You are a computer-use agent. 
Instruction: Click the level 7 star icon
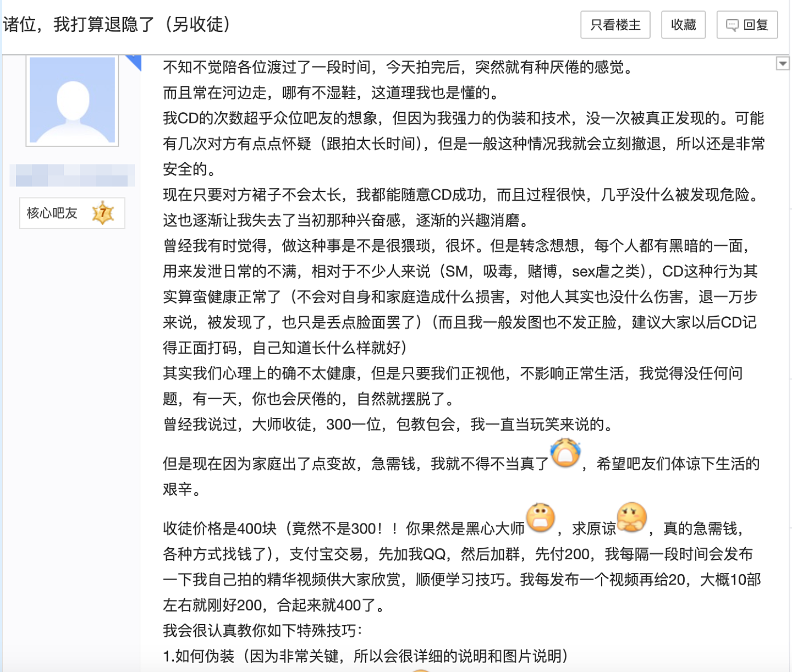(103, 213)
